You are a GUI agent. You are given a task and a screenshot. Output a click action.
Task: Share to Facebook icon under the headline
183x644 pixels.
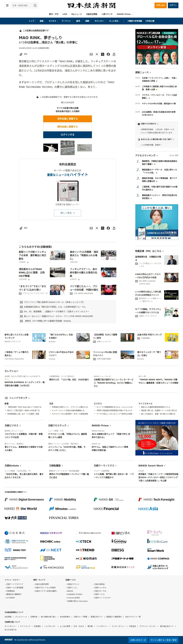pyautogui.click(x=108, y=54)
